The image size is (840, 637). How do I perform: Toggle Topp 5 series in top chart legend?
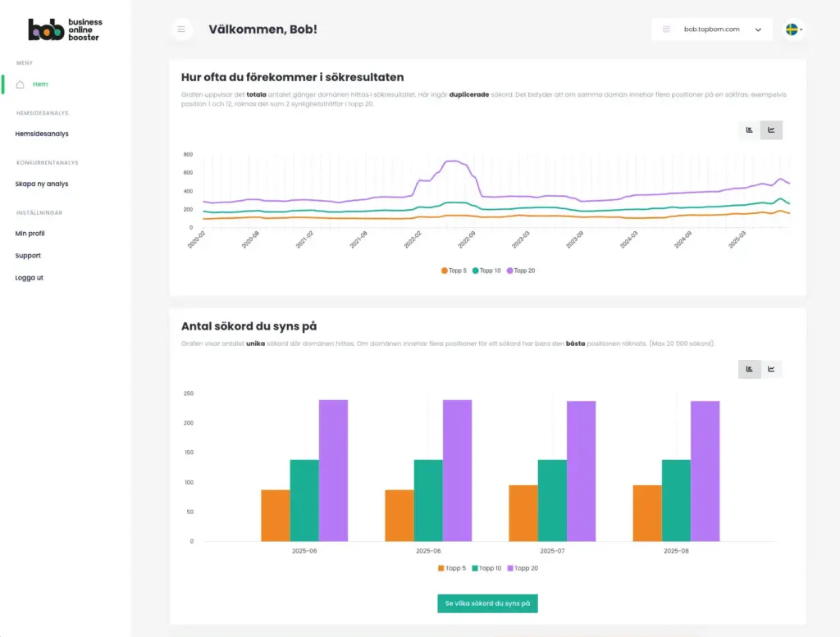coord(454,271)
